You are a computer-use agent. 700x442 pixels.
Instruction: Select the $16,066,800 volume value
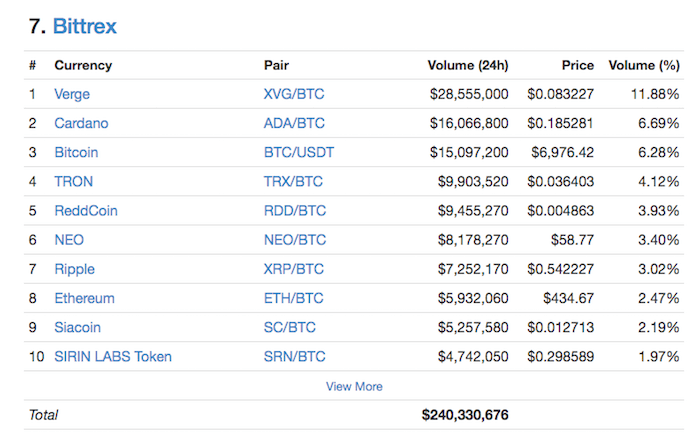pos(469,123)
